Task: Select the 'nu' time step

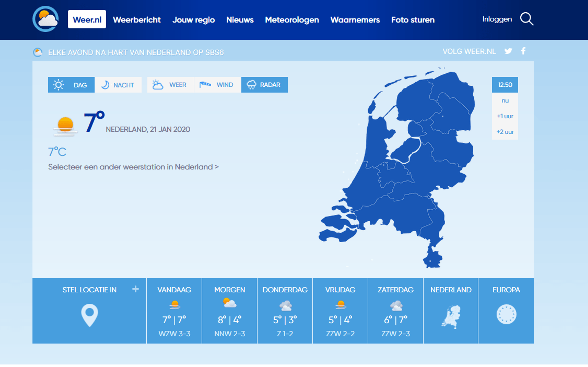Action: pyautogui.click(x=505, y=101)
